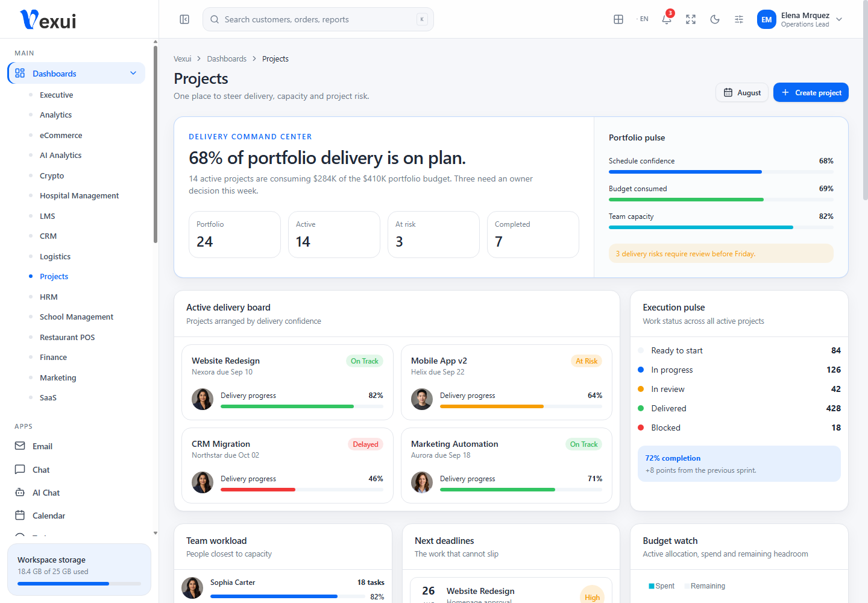The height and width of the screenshot is (603, 868).
Task: Click the Mobile App v2 assignee avatar
Action: (x=422, y=399)
